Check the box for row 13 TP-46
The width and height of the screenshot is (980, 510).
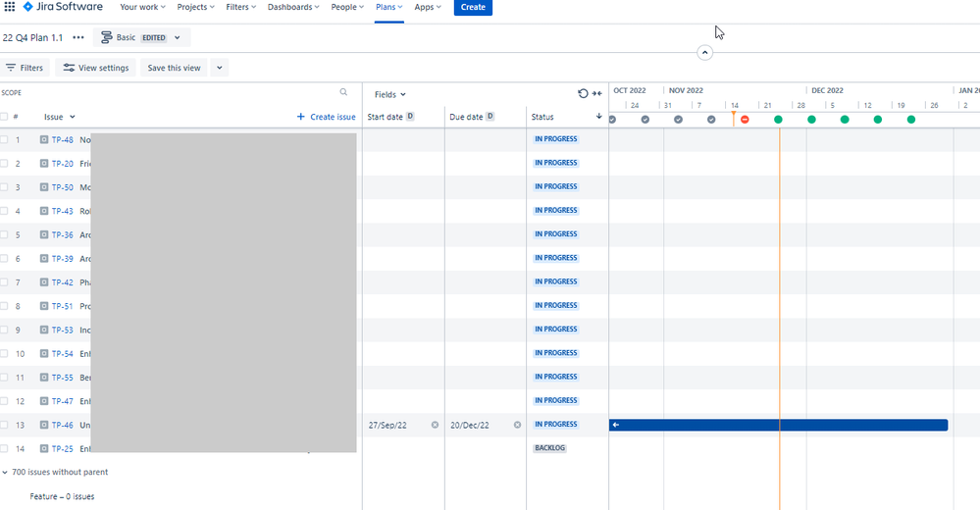4,425
